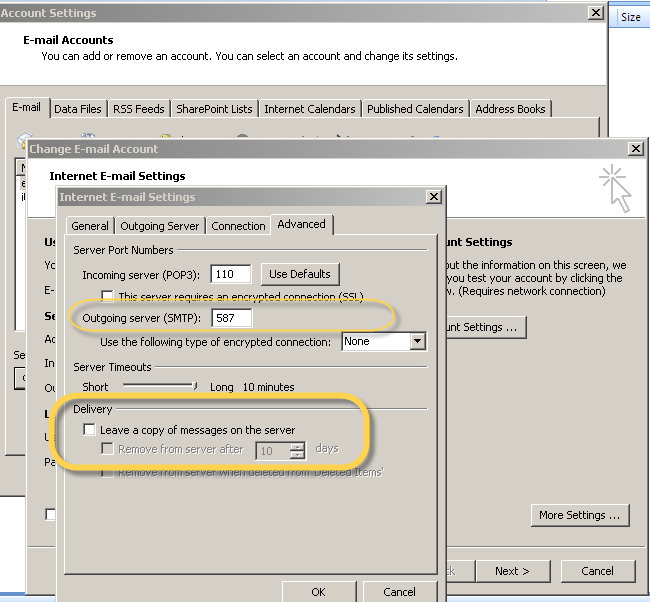Click Cancel in Change E-mail Account window
Image resolution: width=650 pixels, height=602 pixels.
point(597,571)
